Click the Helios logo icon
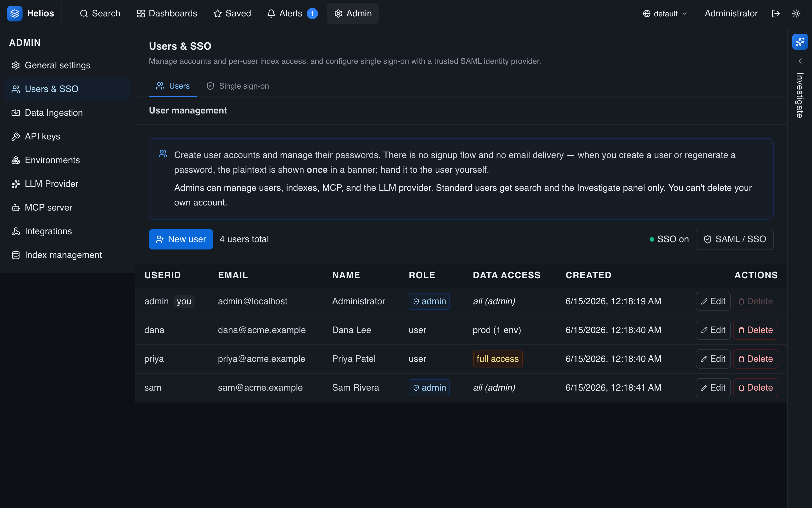Viewport: 812px width, 508px height. pyautogui.click(x=14, y=14)
